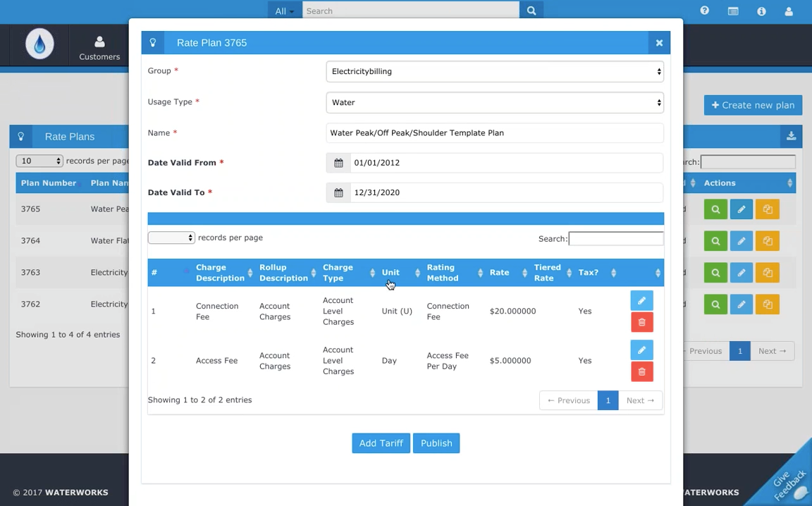Click the Search field inside the tariff table
The width and height of the screenshot is (812, 506).
click(x=615, y=238)
